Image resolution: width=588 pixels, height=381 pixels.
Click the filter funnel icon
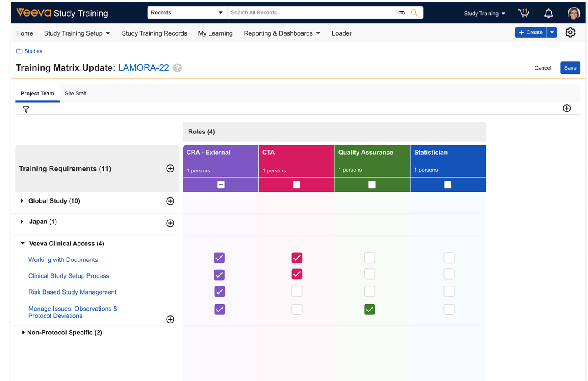[26, 110]
